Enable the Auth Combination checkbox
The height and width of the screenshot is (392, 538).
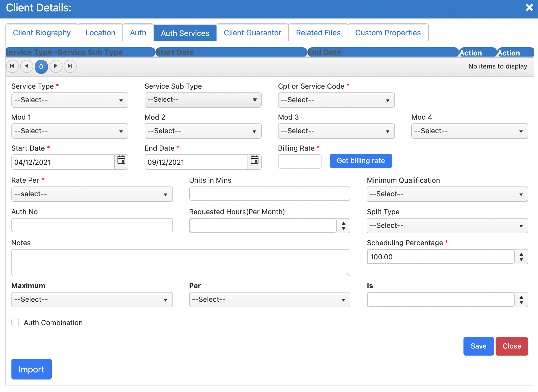[x=16, y=323]
